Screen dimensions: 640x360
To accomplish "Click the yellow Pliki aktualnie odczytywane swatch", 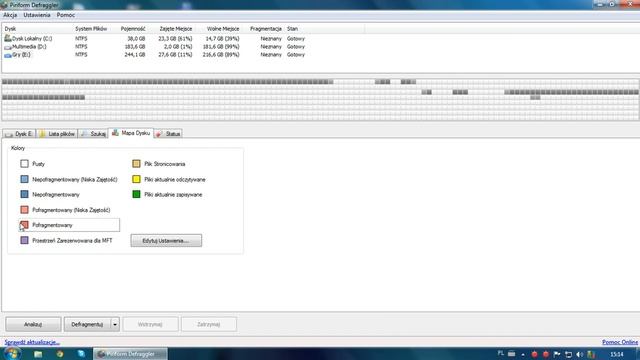I will (x=136, y=179).
